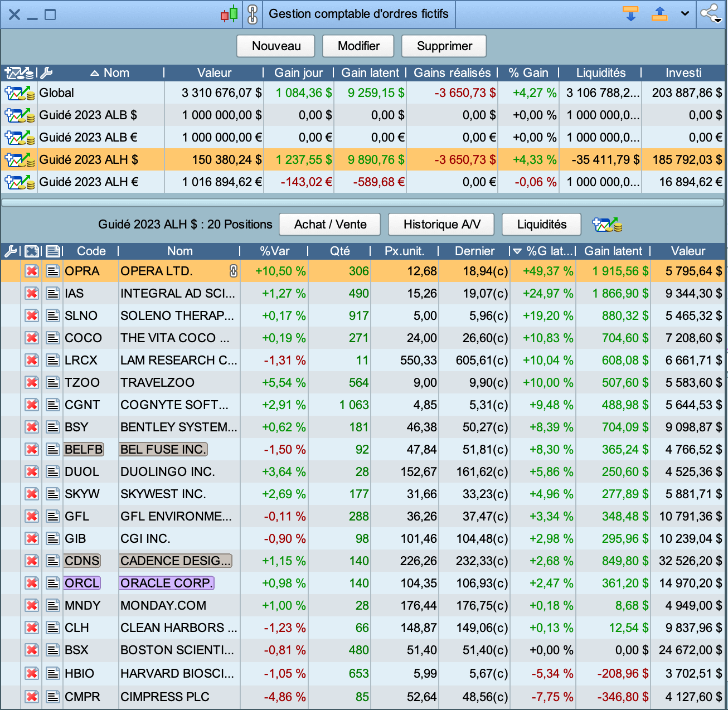Sort positions by %G lat. descending arrow
Image resolution: width=728 pixels, height=710 pixels.
(517, 251)
